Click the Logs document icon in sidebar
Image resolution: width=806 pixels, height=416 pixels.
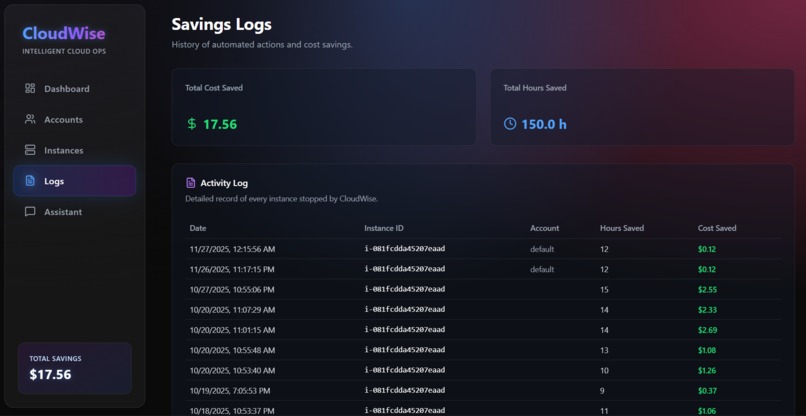tap(30, 181)
